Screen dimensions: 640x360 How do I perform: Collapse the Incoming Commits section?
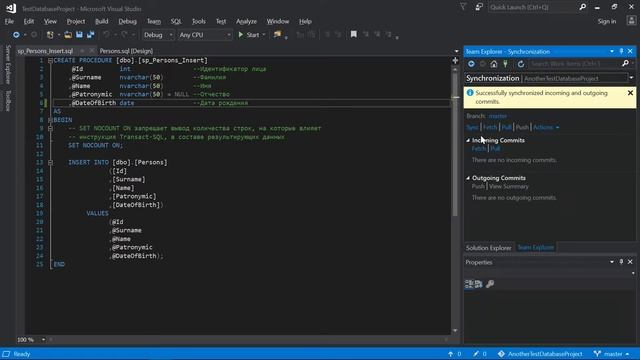click(468, 140)
